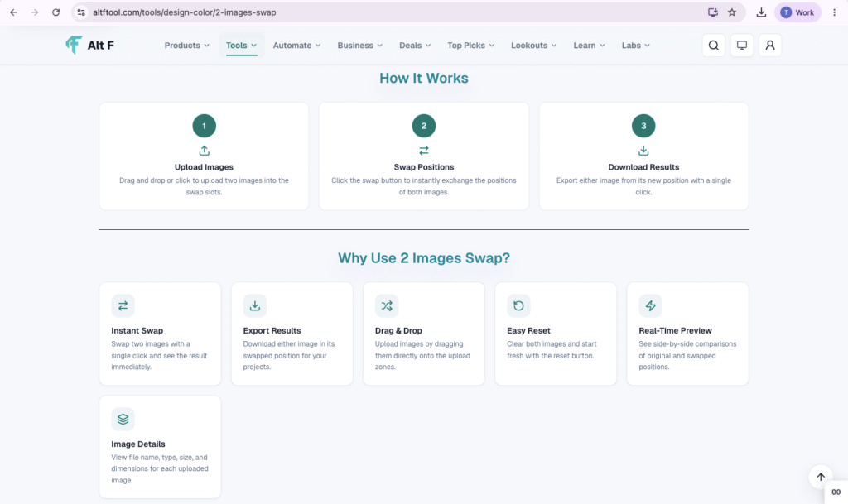Screen dimensions: 848x504
Task: Expand the Automate dropdown menu
Action: tap(296, 46)
